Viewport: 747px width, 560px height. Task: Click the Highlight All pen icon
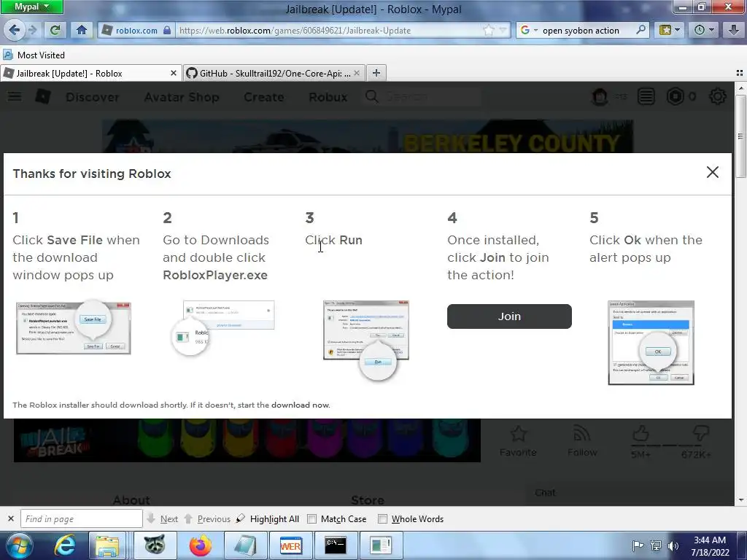pyautogui.click(x=241, y=518)
